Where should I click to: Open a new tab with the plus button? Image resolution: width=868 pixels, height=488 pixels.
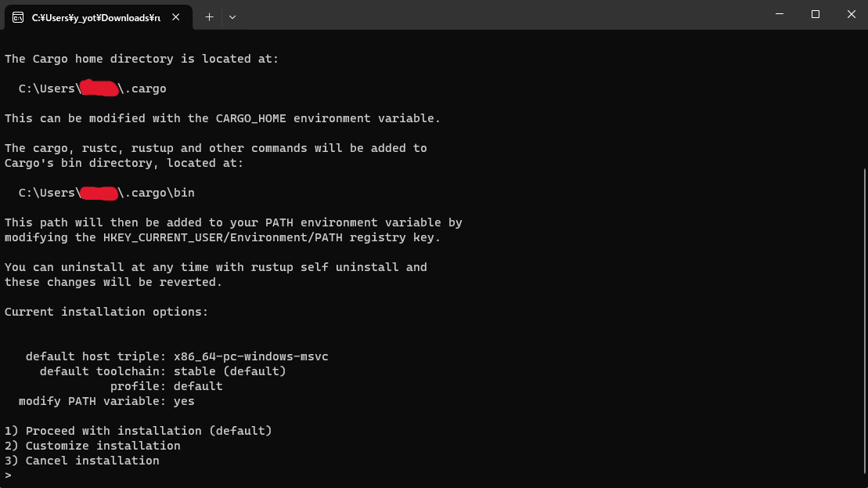click(x=211, y=16)
